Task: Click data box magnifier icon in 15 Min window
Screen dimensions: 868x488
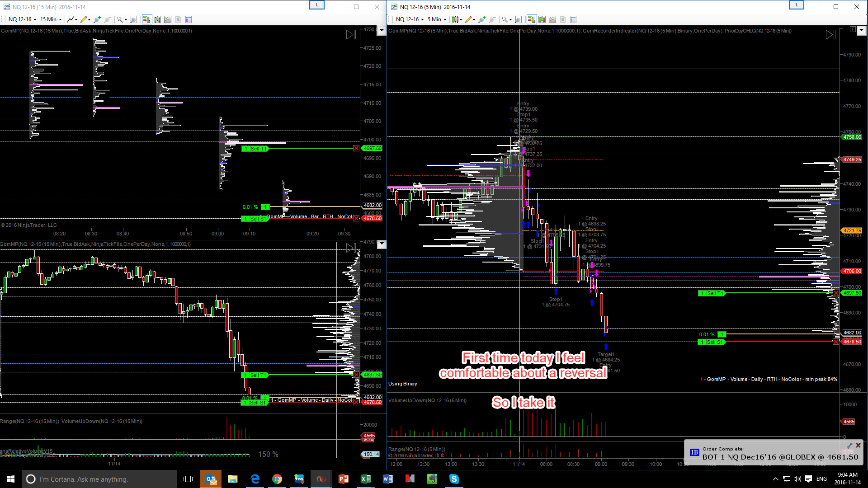Action: (x=133, y=19)
